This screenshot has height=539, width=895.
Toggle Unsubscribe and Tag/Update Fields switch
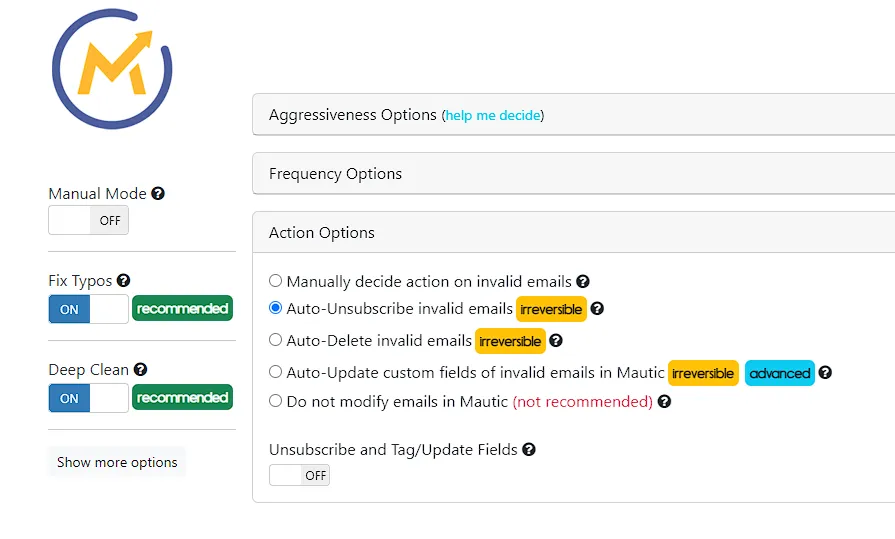pyautogui.click(x=300, y=475)
